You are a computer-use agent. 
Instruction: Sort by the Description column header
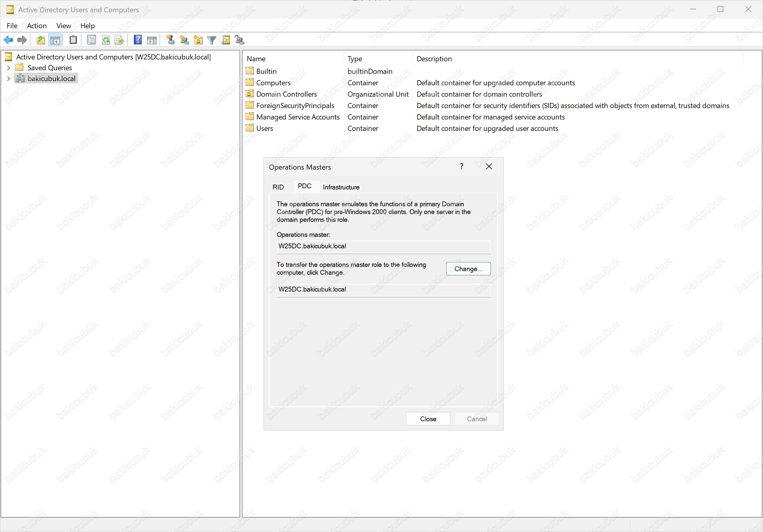tap(578, 59)
